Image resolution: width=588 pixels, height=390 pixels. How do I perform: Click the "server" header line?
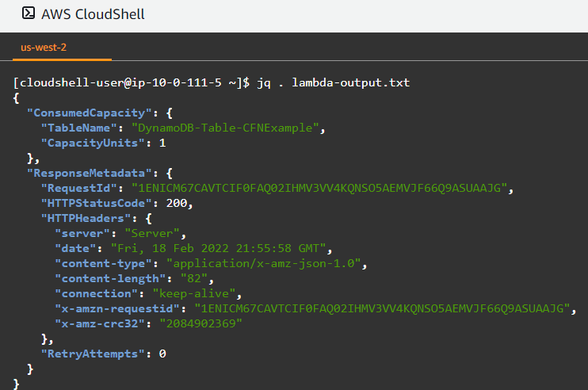pos(120,233)
